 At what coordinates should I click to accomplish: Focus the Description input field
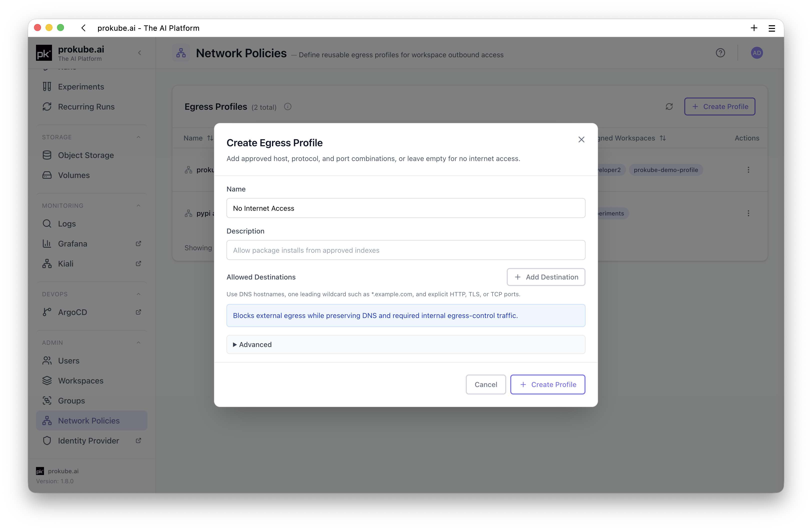[x=406, y=250]
